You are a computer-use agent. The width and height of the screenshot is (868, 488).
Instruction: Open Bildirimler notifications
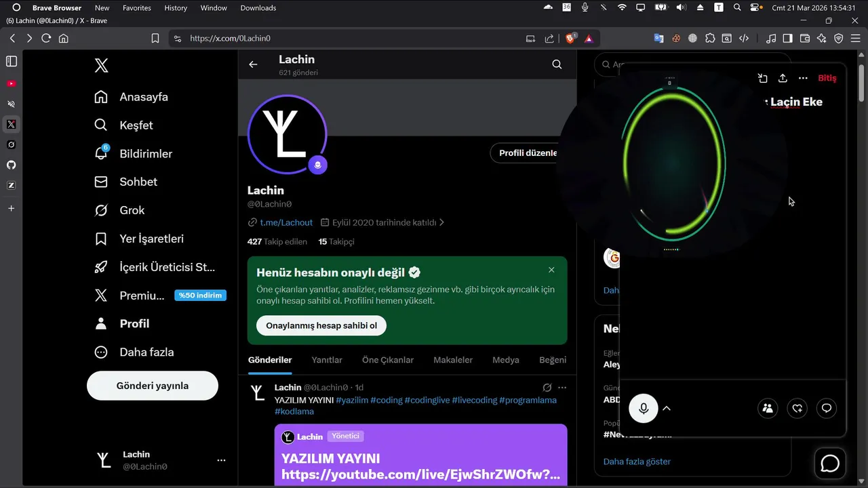point(134,154)
